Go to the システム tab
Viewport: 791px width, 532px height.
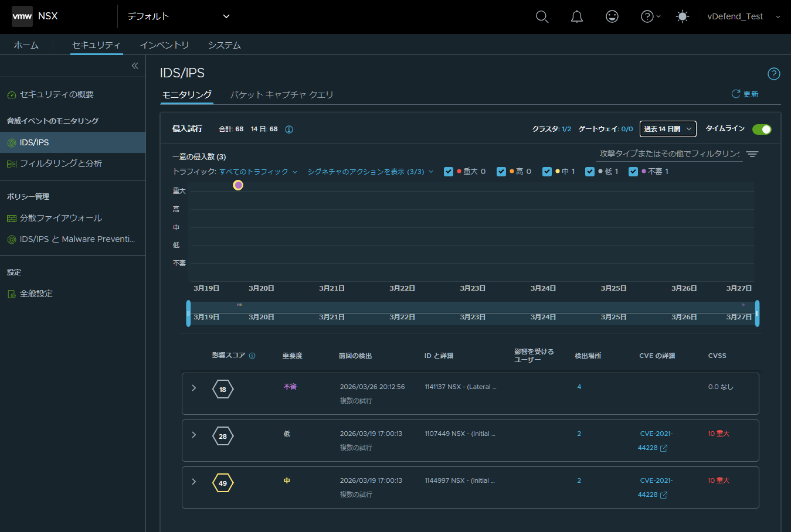click(225, 45)
